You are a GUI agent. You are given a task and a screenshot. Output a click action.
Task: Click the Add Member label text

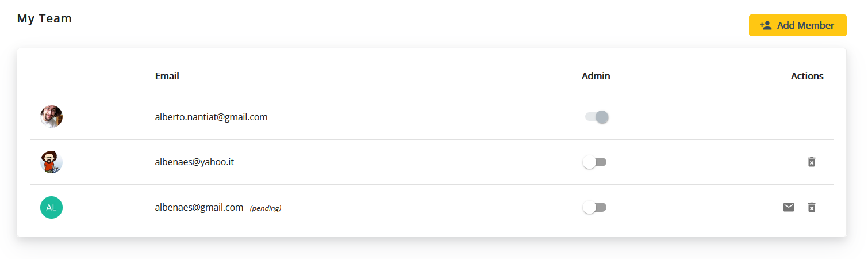pos(805,25)
